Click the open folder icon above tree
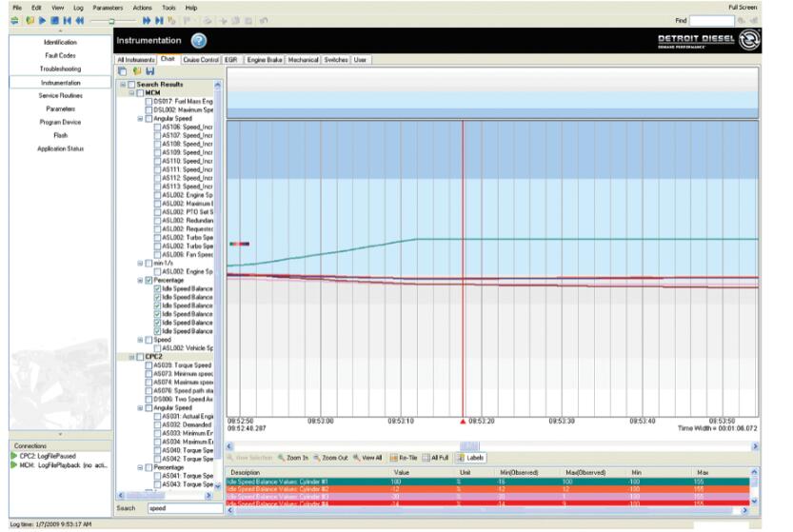Viewport: 793px width, 532px height. click(x=135, y=71)
